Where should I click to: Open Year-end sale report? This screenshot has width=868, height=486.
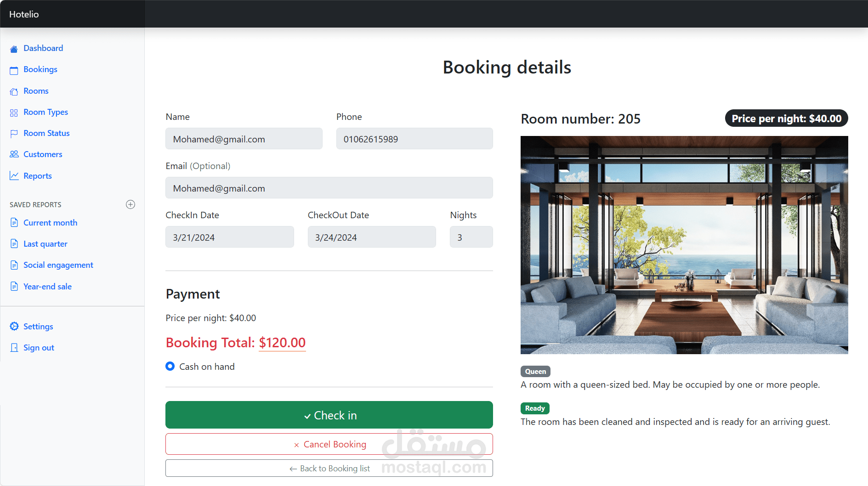coord(47,287)
